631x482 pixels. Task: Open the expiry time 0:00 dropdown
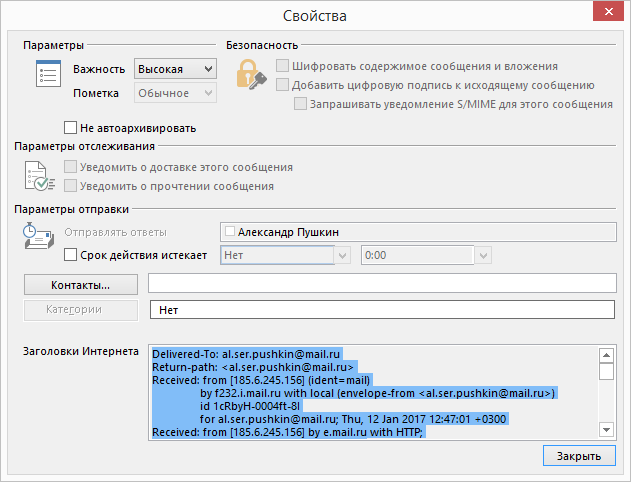pos(484,255)
